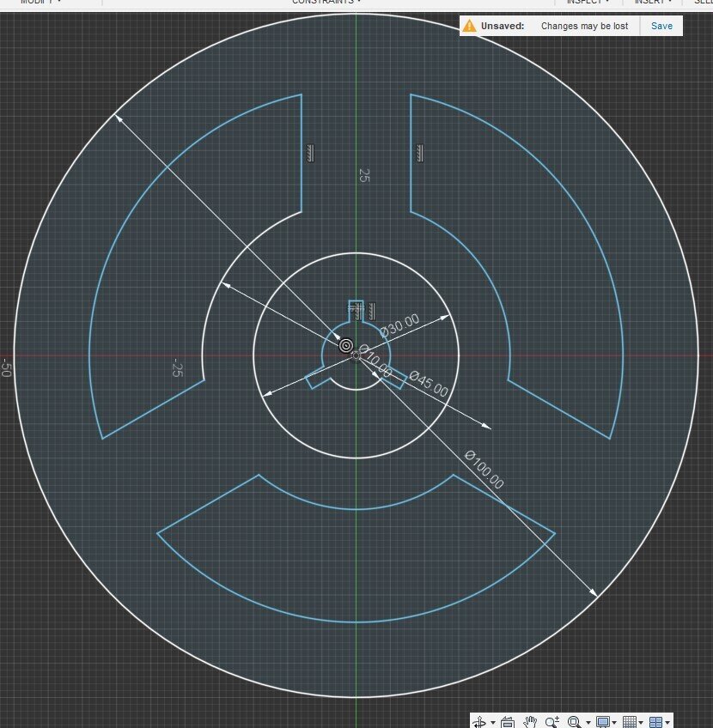Screen dimensions: 713x728
Task: Open the Orbit type dropdown arrow
Action: [493, 723]
